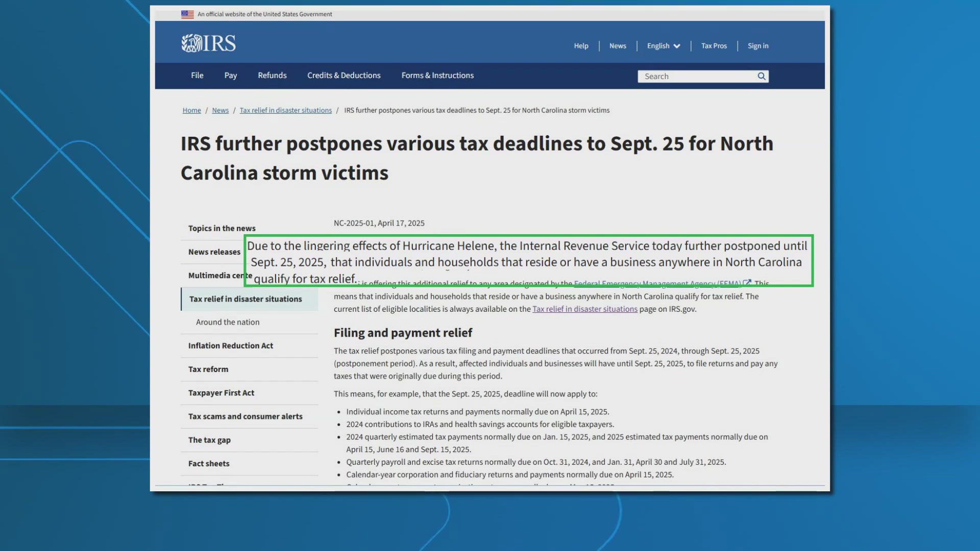Click inside the Search input field
Screen dimensions: 980x551
click(694, 76)
